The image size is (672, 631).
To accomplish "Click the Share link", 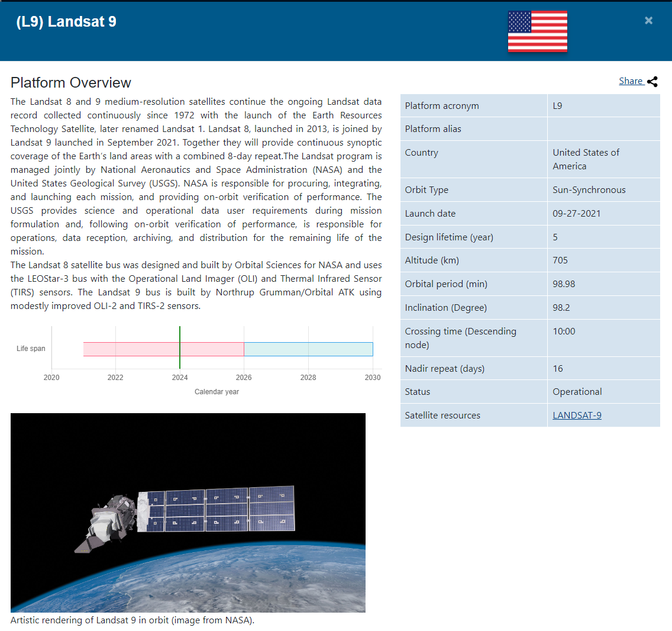I will coord(631,81).
